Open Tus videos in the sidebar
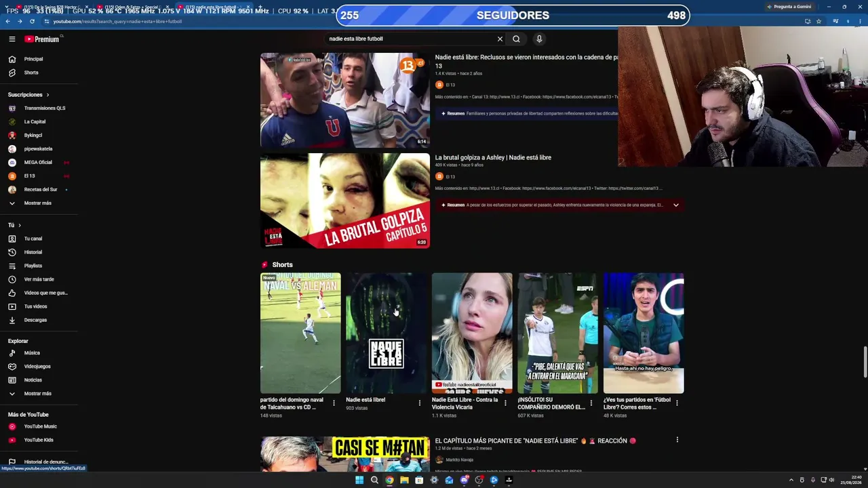This screenshot has width=868, height=488. 39,306
